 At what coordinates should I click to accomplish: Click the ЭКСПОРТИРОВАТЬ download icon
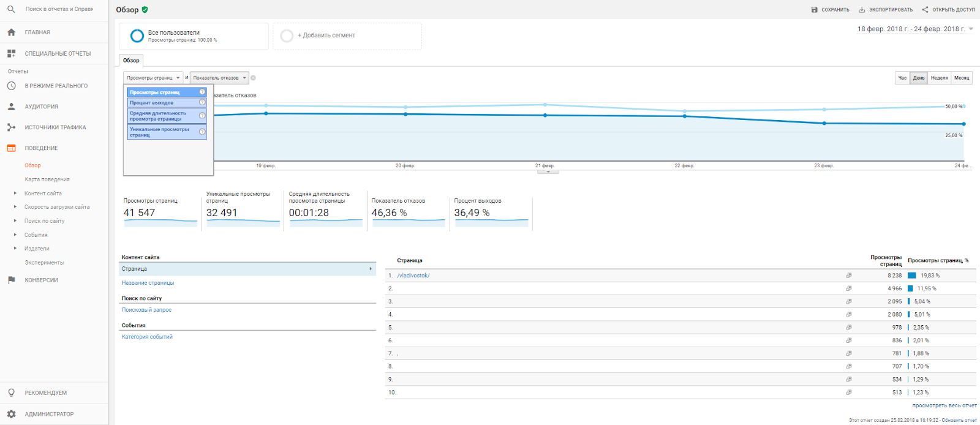(862, 10)
